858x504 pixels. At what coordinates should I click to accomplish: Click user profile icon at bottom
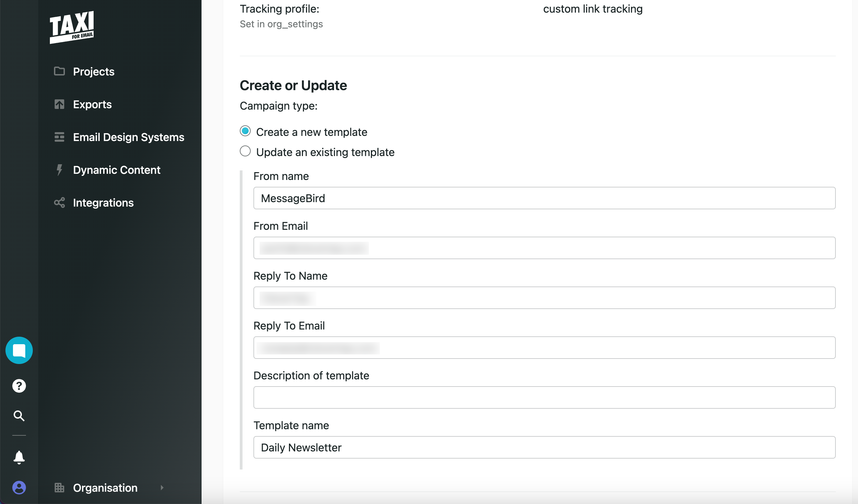pos(18,488)
